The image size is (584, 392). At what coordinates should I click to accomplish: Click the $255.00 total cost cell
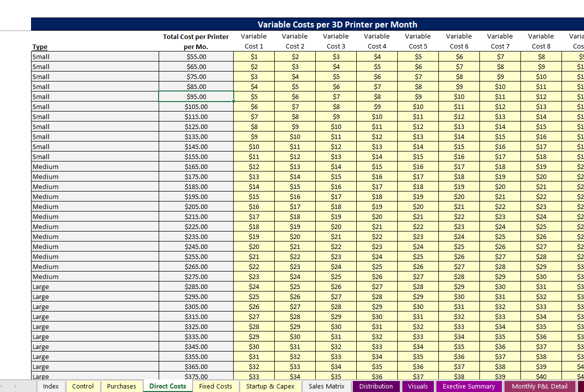pos(196,257)
